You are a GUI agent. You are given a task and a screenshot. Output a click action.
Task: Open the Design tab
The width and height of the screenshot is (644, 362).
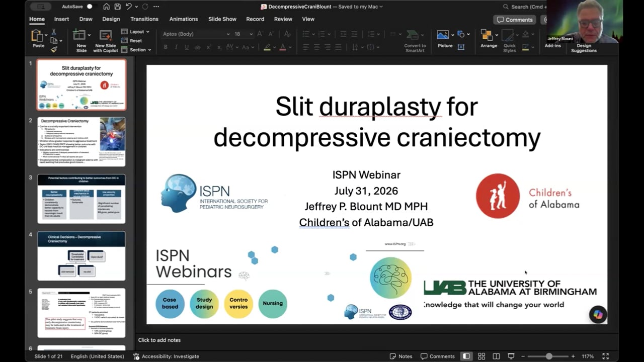[111, 19]
